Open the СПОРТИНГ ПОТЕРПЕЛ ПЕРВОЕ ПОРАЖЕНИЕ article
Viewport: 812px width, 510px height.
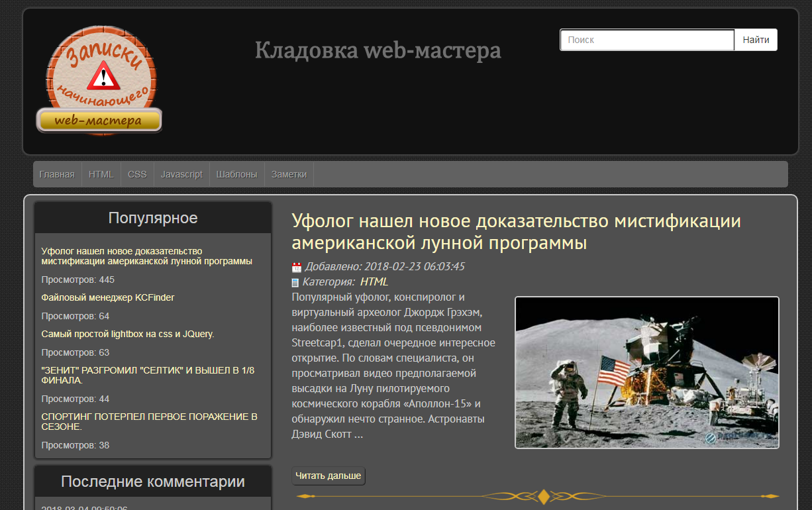(x=150, y=422)
